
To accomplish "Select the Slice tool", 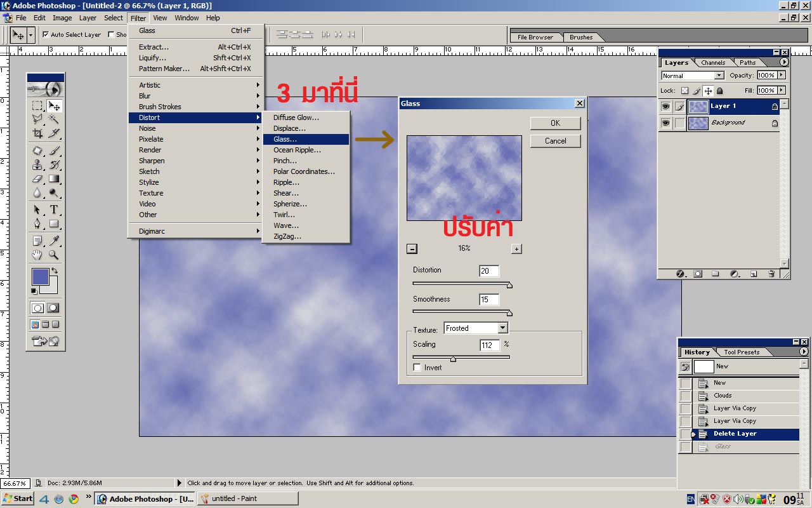I will [x=54, y=133].
